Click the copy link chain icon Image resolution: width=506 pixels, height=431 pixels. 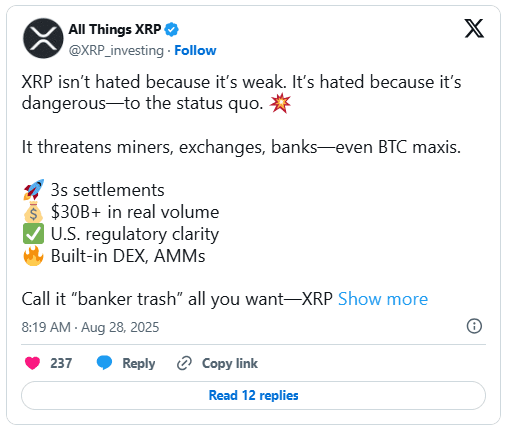(x=184, y=363)
